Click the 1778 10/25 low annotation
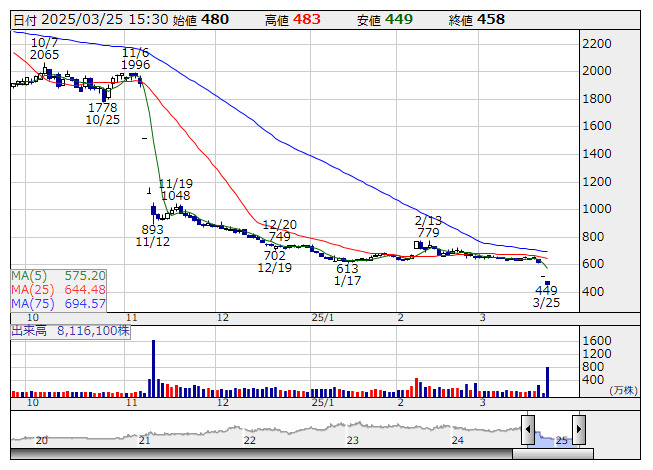 (103, 114)
